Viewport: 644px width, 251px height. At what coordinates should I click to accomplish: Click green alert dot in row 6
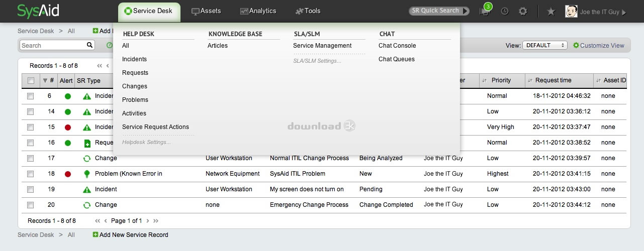[68, 96]
